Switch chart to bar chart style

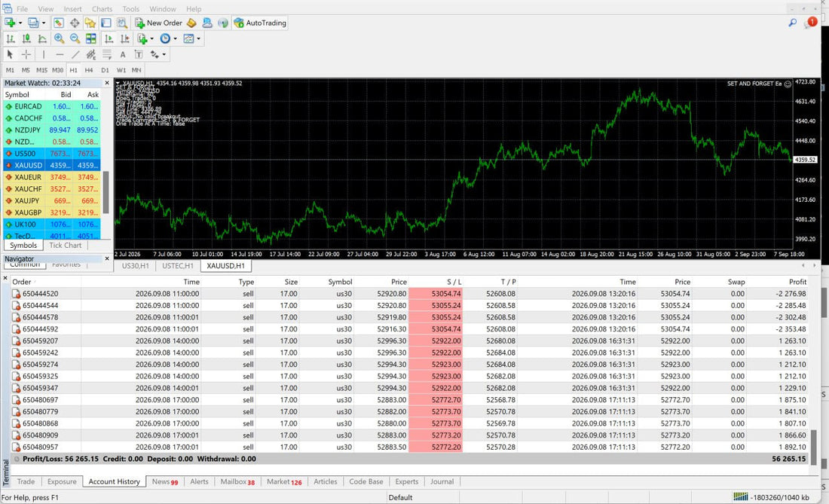[10, 38]
